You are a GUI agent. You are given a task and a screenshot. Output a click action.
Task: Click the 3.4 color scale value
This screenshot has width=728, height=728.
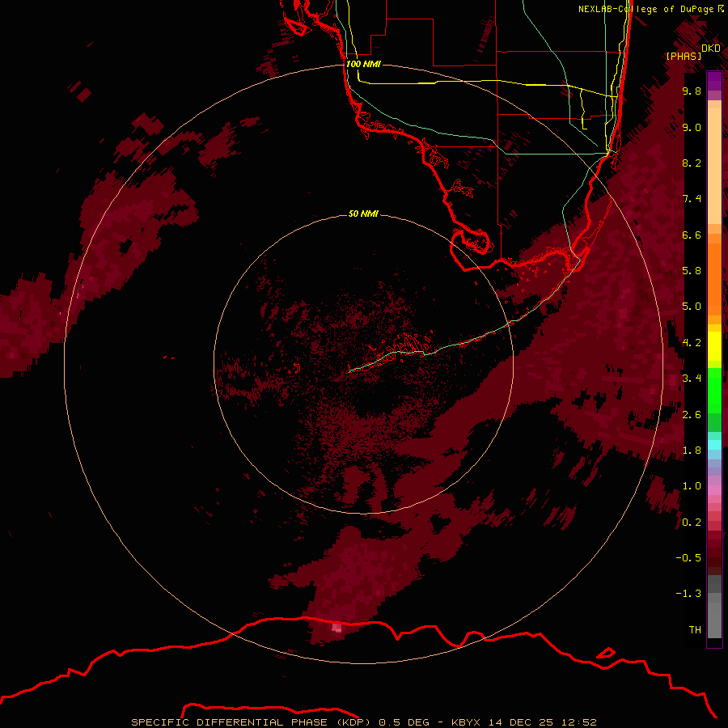pyautogui.click(x=692, y=379)
